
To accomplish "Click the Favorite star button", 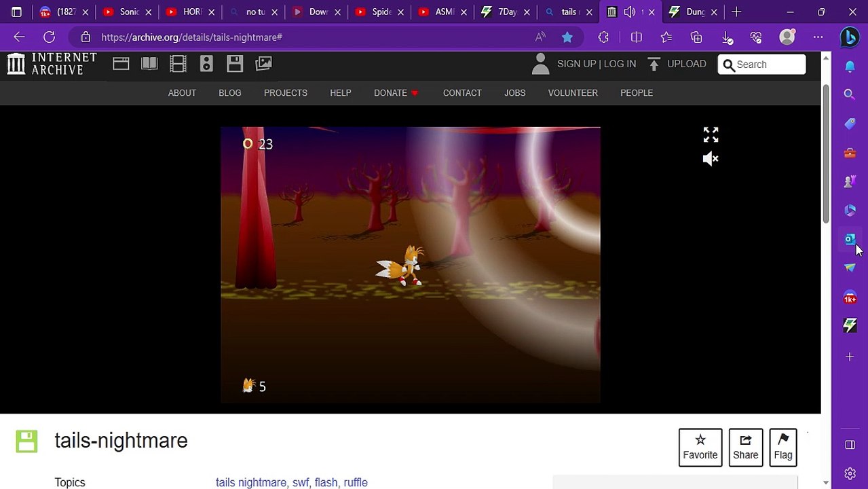I will (x=700, y=448).
